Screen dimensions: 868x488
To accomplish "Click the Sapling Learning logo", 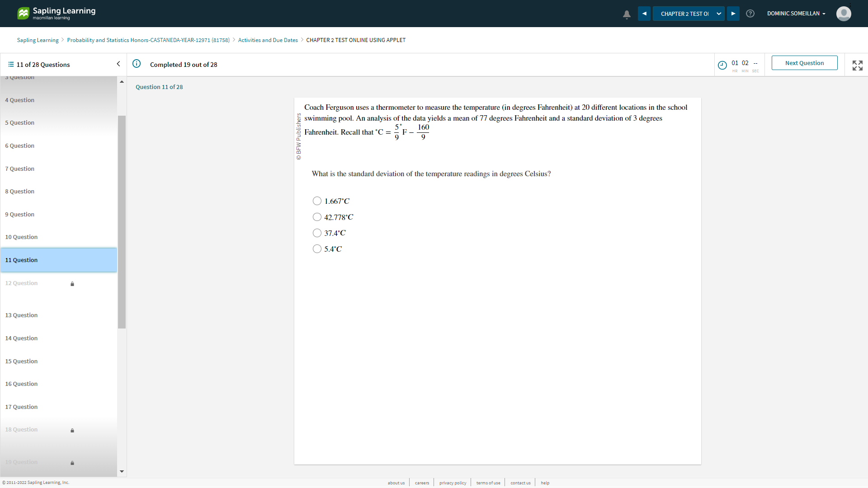I will [56, 13].
